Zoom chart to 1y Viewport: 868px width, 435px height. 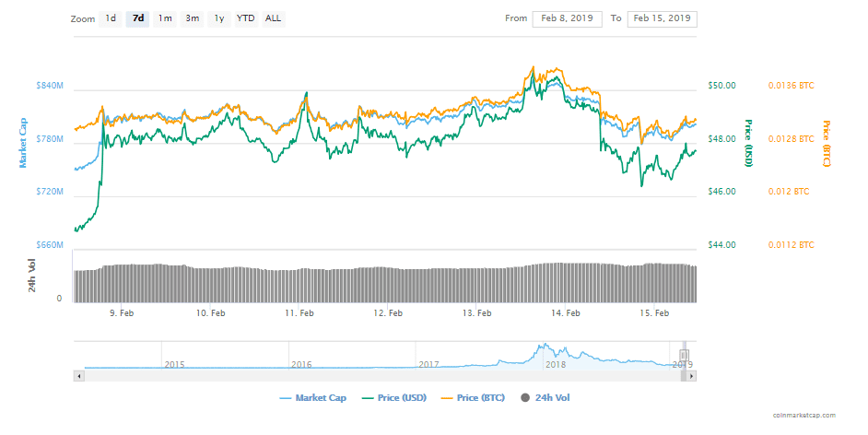[219, 18]
